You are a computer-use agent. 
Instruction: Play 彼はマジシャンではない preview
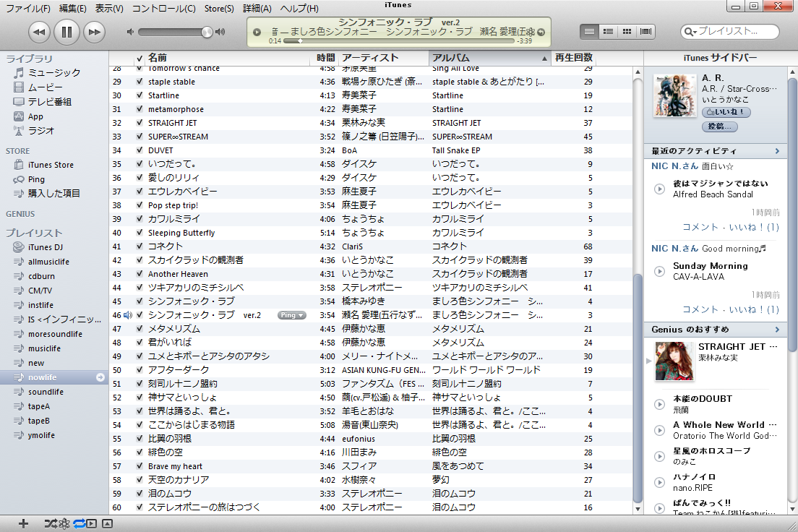click(x=659, y=189)
